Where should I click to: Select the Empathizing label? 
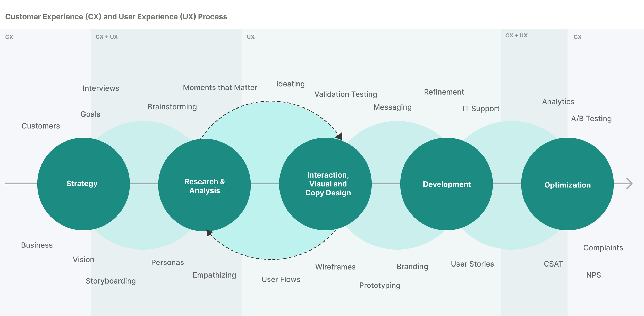[x=214, y=275]
